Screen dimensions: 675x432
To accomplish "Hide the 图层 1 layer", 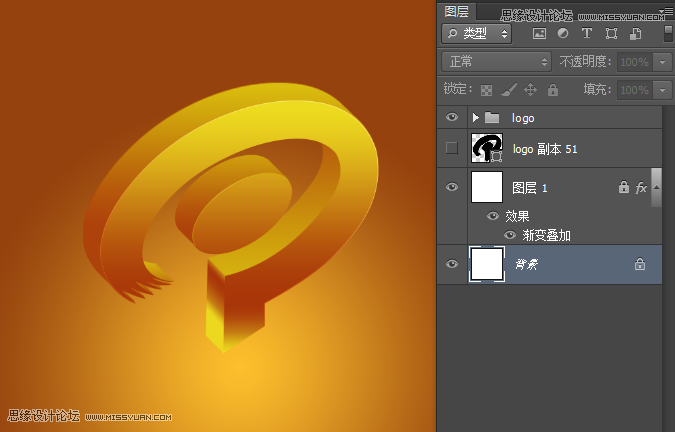I will coord(452,187).
